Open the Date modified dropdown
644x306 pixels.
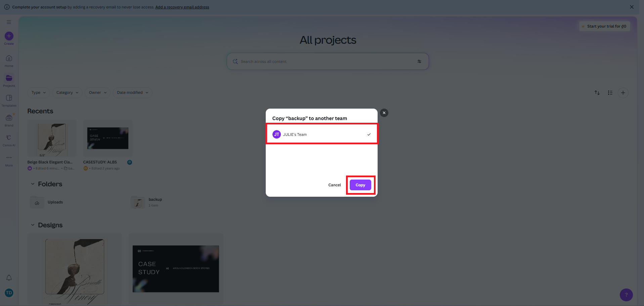tap(132, 93)
